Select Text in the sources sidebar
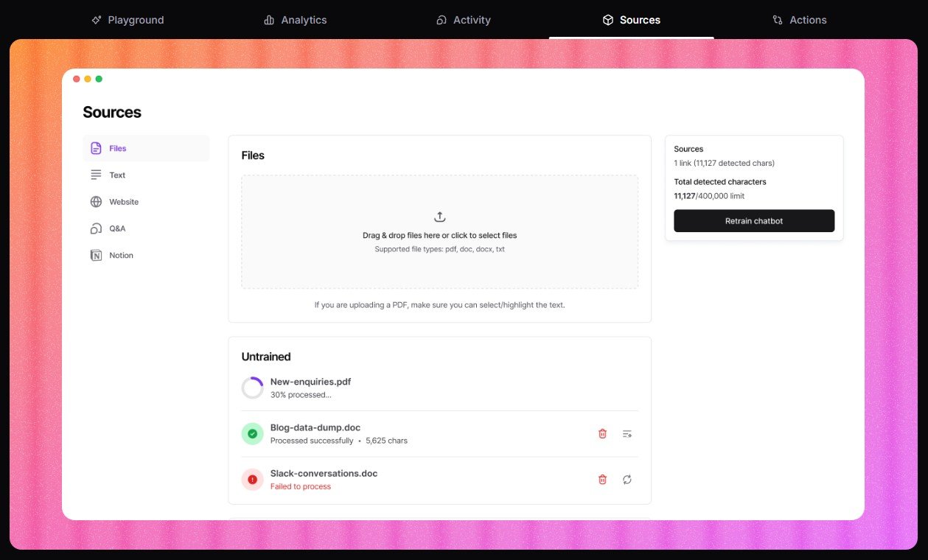Image resolution: width=928 pixels, height=560 pixels. 117,175
